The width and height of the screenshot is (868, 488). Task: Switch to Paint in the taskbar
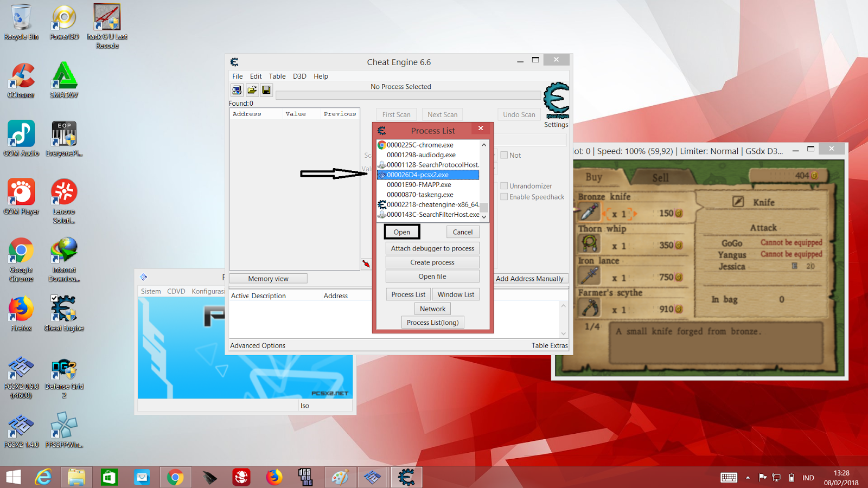pos(340,477)
